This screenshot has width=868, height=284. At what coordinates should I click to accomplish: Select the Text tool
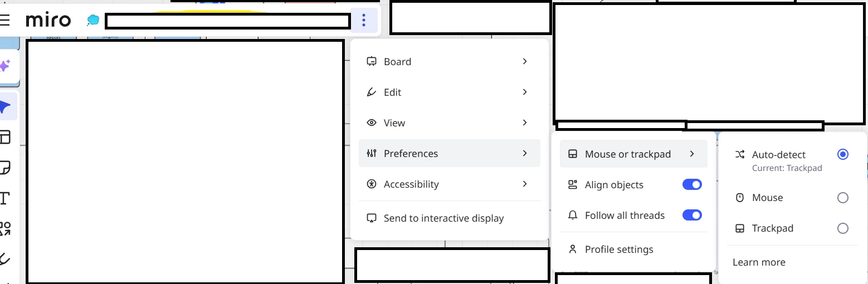5,198
